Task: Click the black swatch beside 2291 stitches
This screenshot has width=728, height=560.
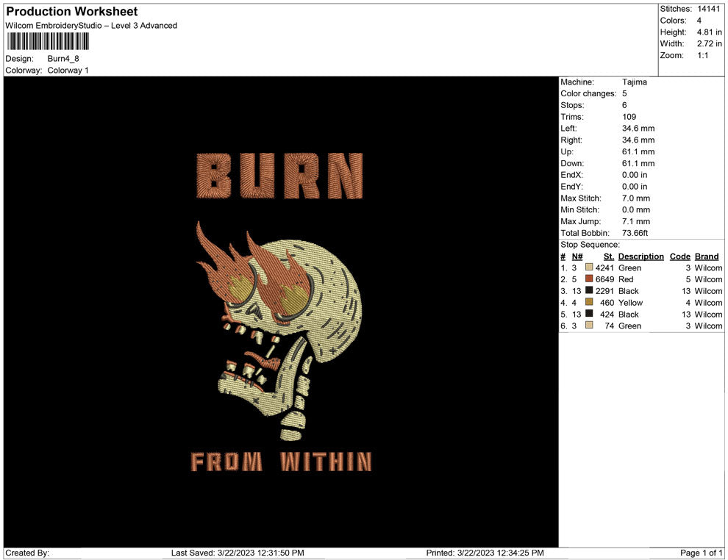Action: (x=589, y=290)
